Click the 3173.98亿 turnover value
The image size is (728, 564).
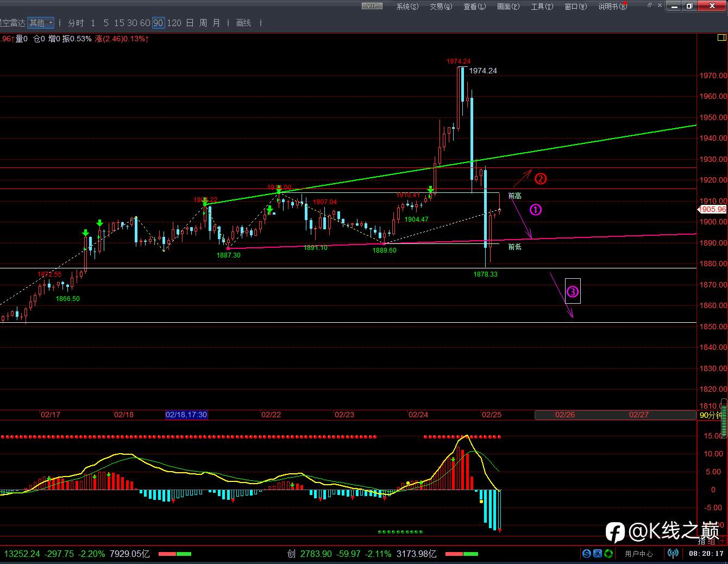click(416, 554)
